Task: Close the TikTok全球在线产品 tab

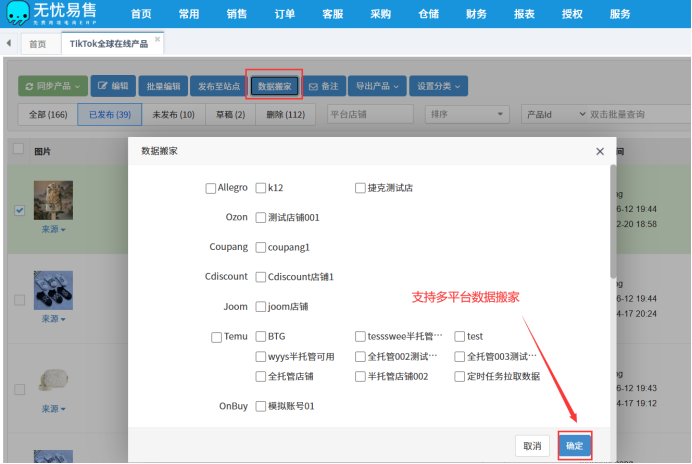Action: tap(157, 39)
